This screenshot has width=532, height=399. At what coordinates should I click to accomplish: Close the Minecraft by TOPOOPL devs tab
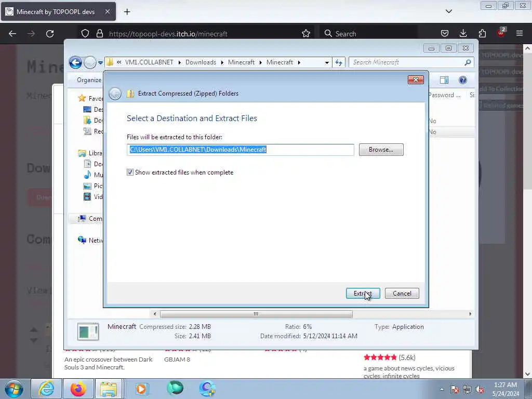pos(107,11)
